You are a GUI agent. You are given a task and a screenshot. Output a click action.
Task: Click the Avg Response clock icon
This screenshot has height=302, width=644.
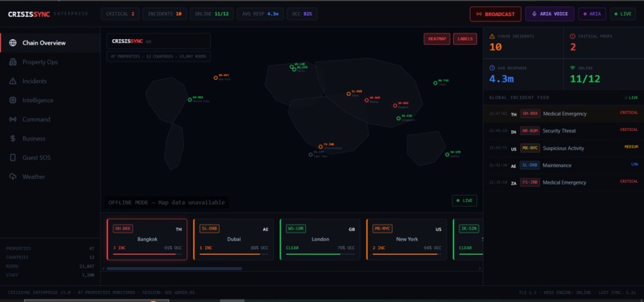pyautogui.click(x=492, y=68)
